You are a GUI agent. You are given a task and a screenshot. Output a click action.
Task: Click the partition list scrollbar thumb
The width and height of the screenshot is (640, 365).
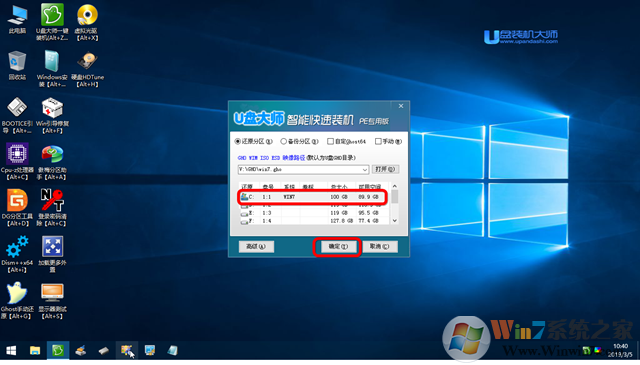coord(395,197)
